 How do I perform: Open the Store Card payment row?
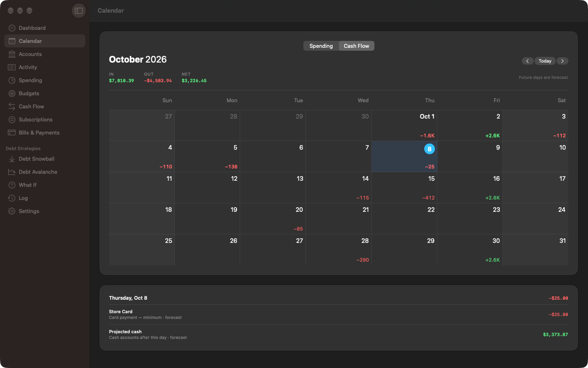coord(339,314)
